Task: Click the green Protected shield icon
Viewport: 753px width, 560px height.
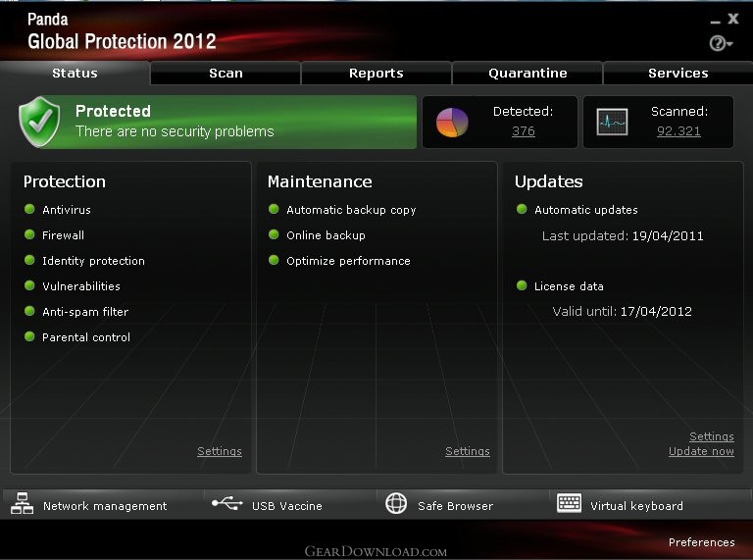Action: point(39,122)
